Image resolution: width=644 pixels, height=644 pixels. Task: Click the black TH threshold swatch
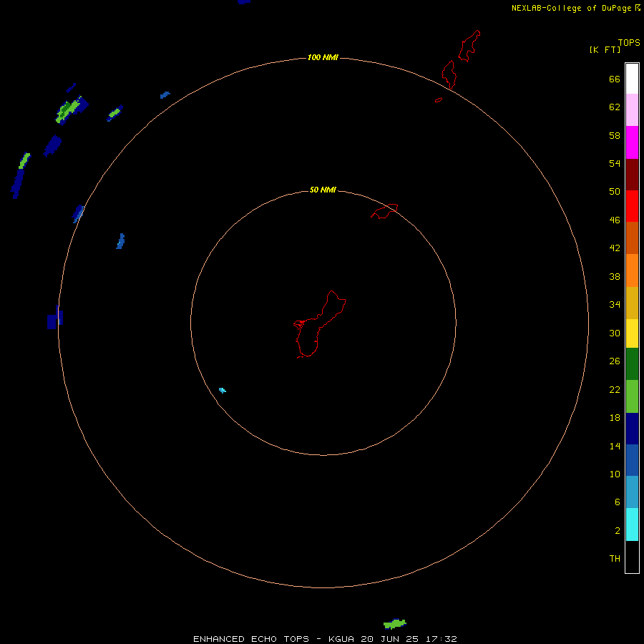tap(632, 557)
